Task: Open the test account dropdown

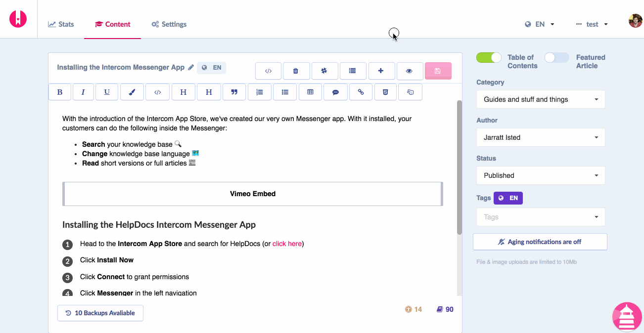Action: tap(592, 24)
